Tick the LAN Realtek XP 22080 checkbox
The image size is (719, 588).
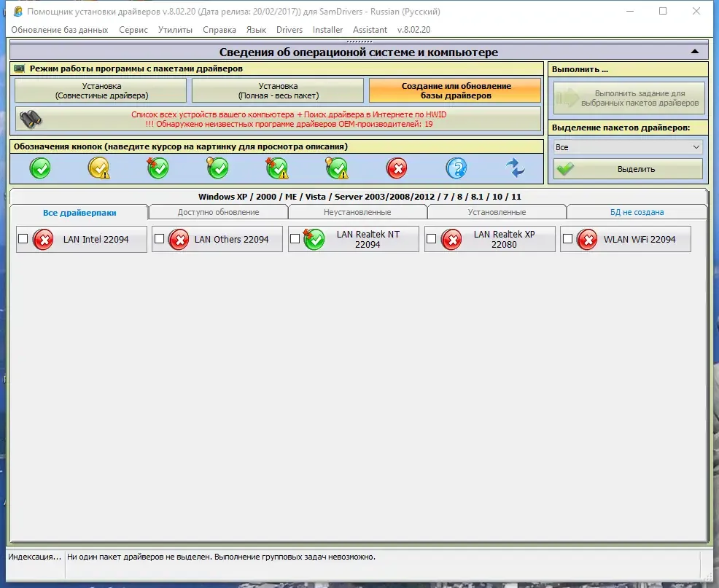pos(431,239)
